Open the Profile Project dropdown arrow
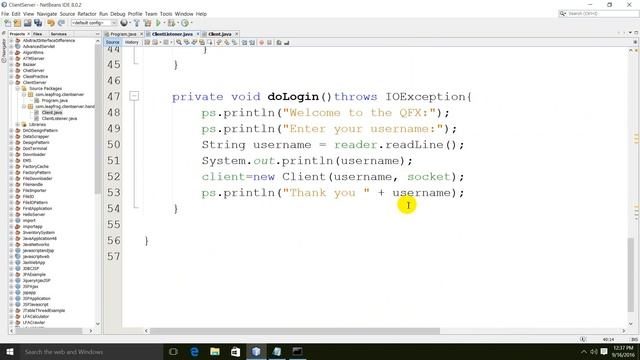The height and width of the screenshot is (360, 640). pyautogui.click(x=191, y=23)
